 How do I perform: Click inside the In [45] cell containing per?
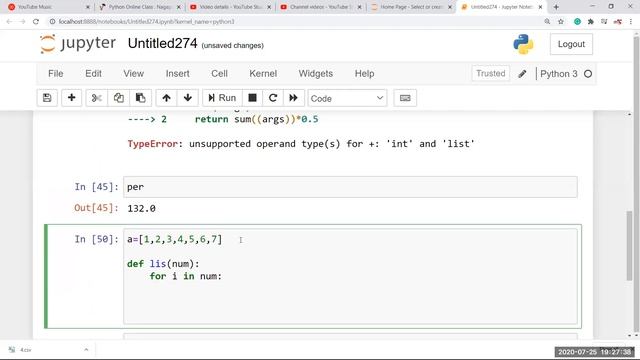[x=350, y=187]
